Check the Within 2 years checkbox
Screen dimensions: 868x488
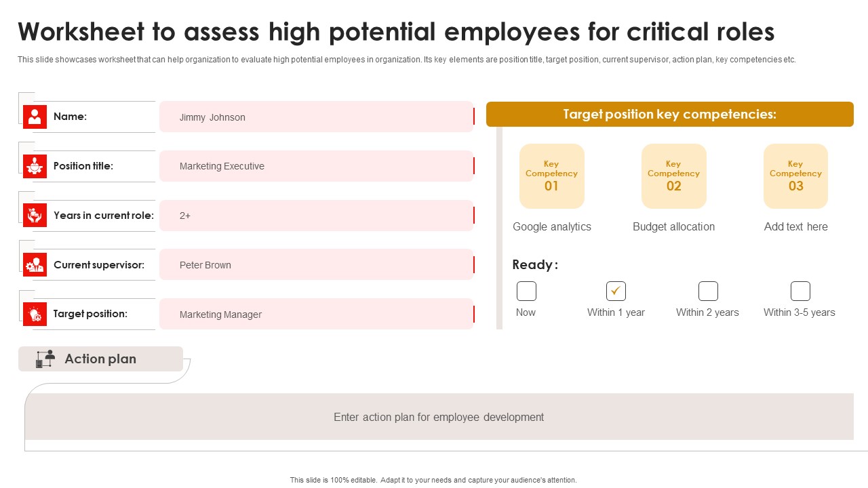[708, 291]
